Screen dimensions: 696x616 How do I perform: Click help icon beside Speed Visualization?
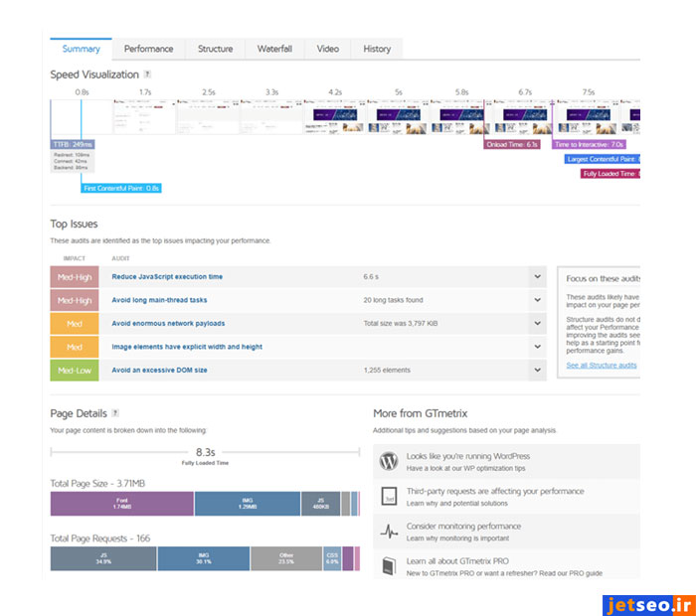click(148, 75)
